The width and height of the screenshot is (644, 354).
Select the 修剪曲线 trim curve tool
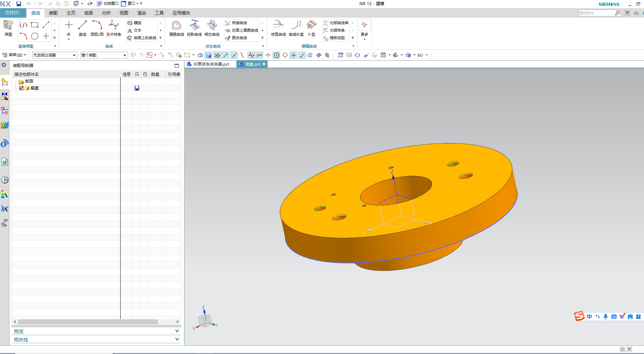point(279,28)
